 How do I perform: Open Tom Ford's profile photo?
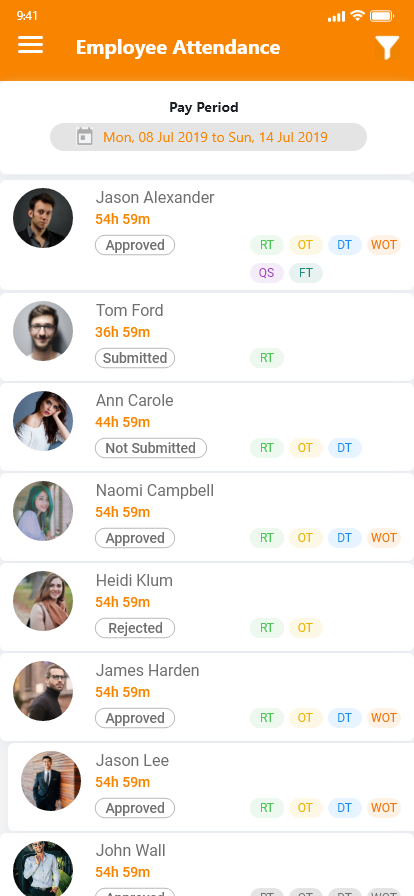tap(43, 331)
